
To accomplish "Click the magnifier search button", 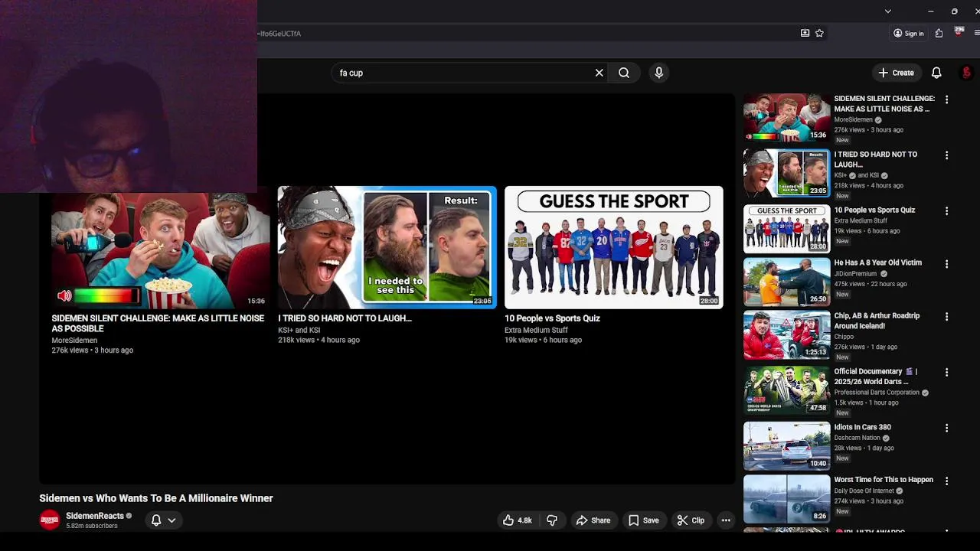I will (624, 73).
